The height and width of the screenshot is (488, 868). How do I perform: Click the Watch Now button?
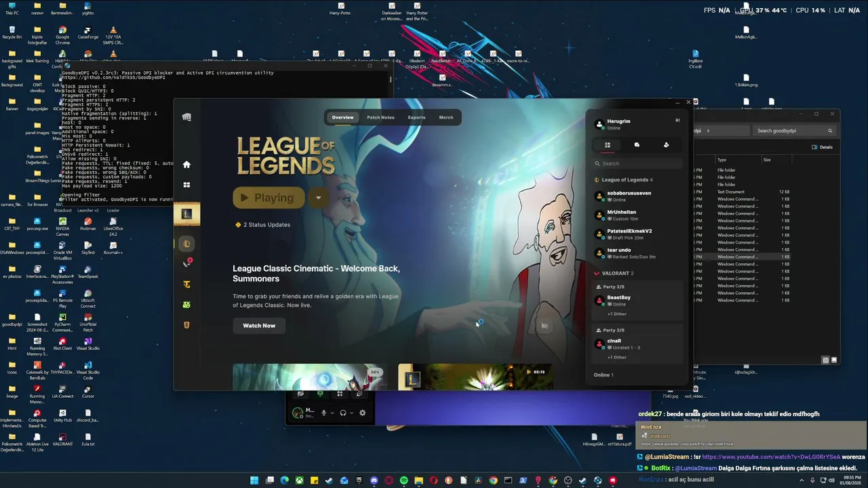click(259, 325)
